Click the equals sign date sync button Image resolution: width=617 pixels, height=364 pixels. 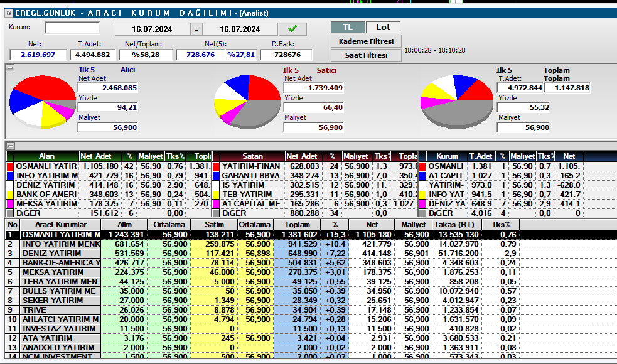[196, 29]
